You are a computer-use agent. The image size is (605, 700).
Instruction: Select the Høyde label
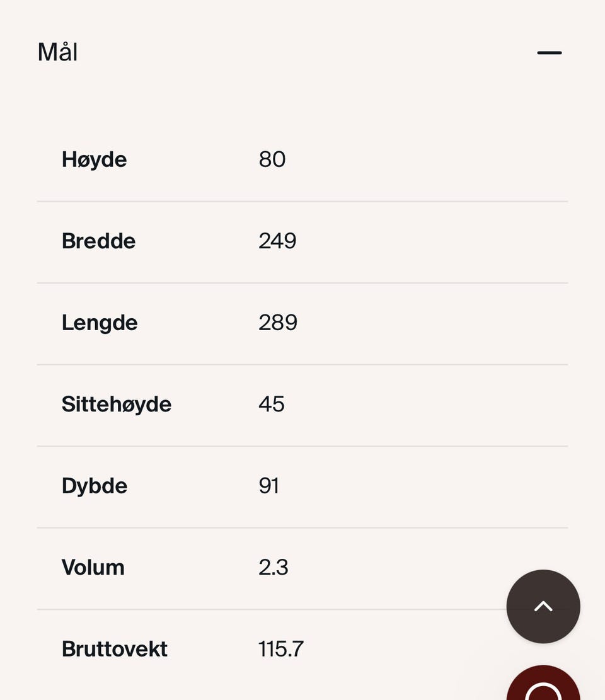tap(94, 160)
